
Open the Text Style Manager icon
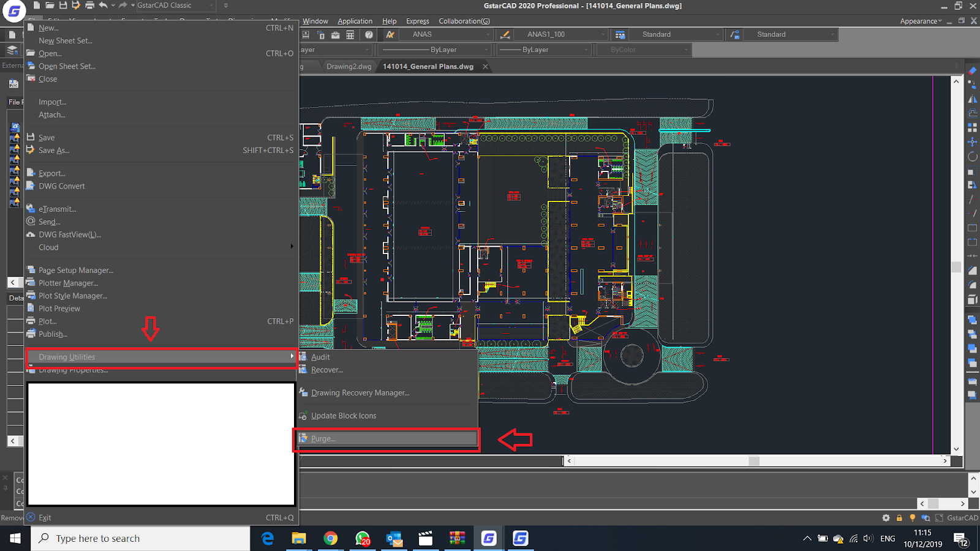tap(390, 34)
